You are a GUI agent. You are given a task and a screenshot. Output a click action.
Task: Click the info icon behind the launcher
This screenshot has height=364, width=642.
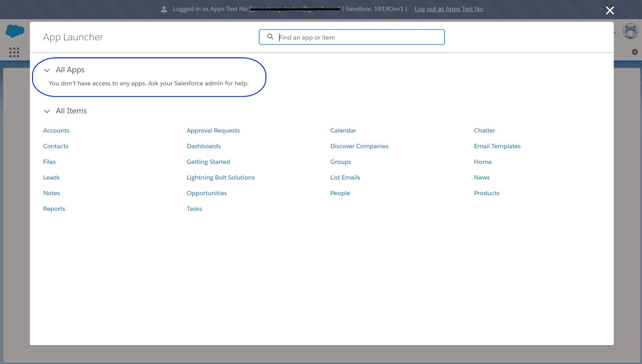click(635, 52)
